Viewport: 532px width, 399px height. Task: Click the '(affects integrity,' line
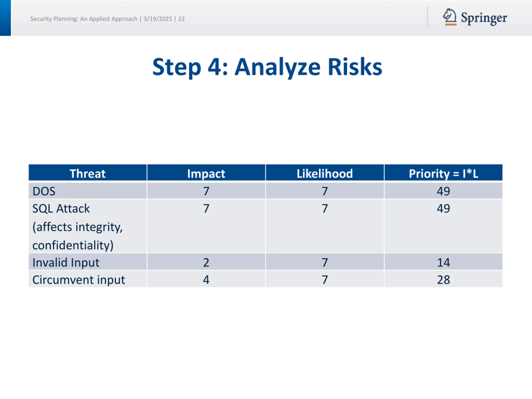[x=78, y=227]
